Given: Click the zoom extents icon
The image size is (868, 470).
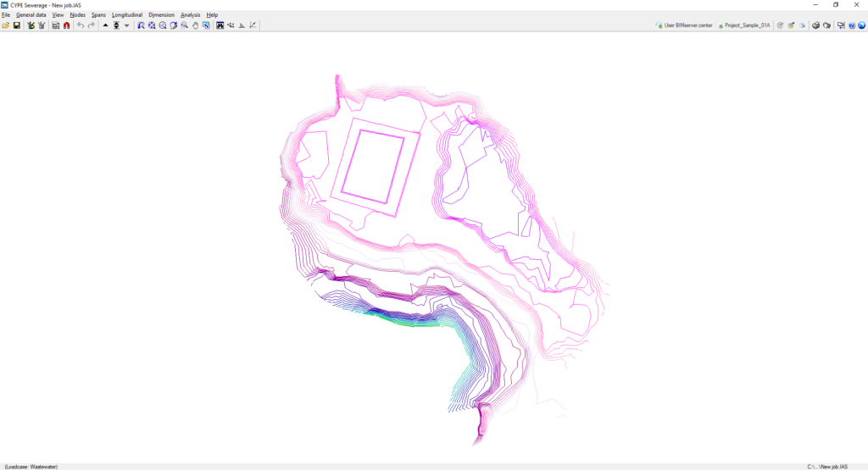Looking at the screenshot, I should 152,25.
